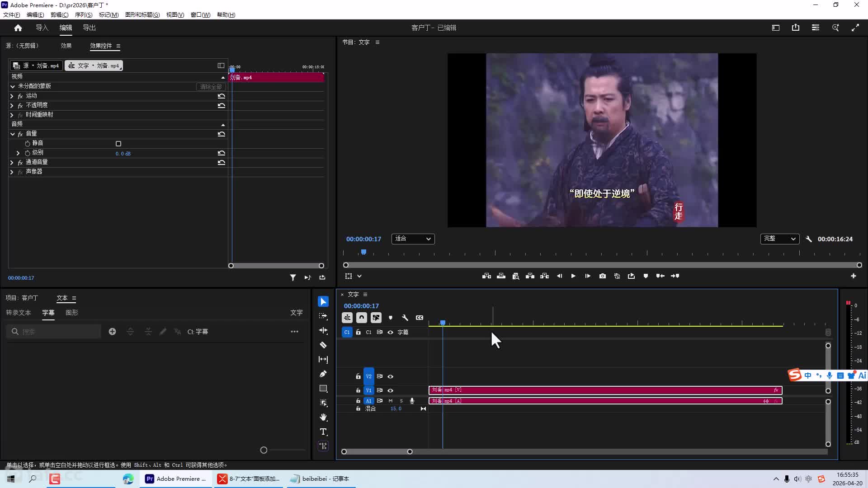Toggle full screen video output icon
The height and width of the screenshot is (488, 868).
855,28
